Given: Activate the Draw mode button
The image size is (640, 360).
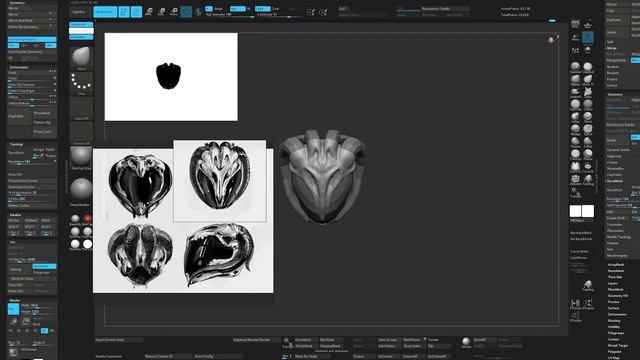Looking at the screenshot, I should tap(136, 12).
